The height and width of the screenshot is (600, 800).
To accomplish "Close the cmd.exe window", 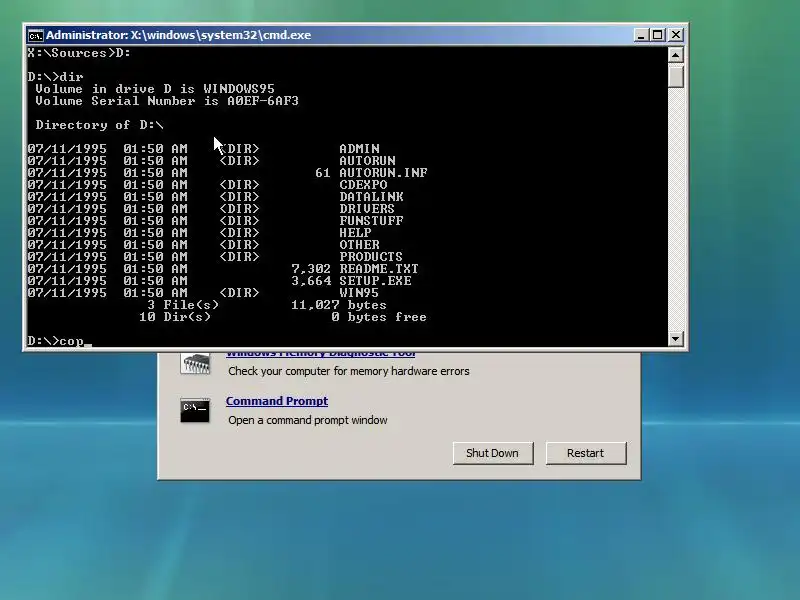I will (676, 35).
